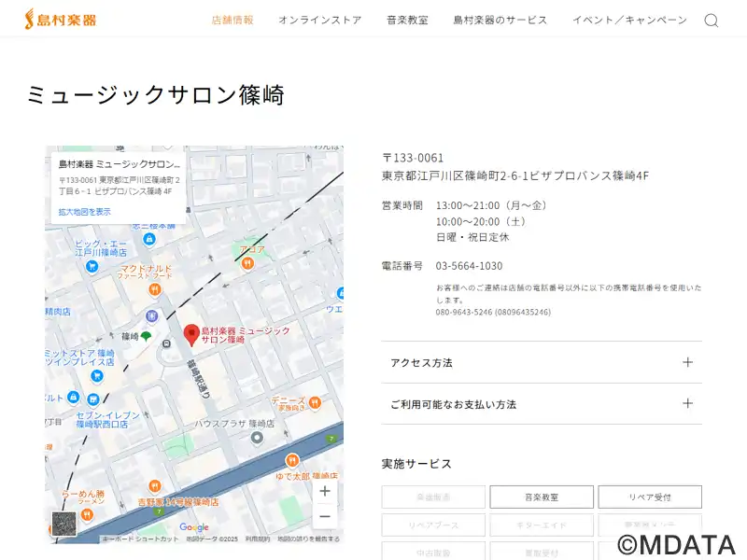Zoom out the map with minus button
The height and width of the screenshot is (560, 747).
pyautogui.click(x=325, y=516)
